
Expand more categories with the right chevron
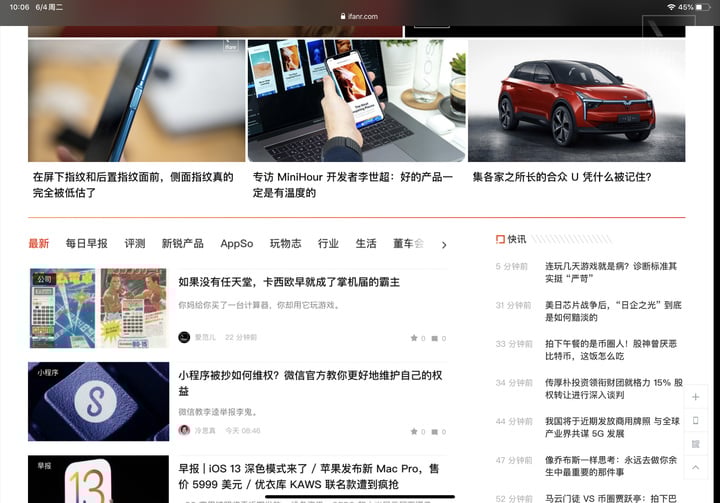[x=444, y=244]
